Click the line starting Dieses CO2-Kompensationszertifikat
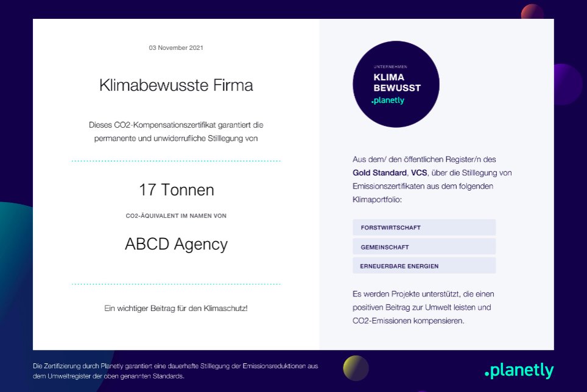The width and height of the screenshot is (587, 392). tap(176, 125)
